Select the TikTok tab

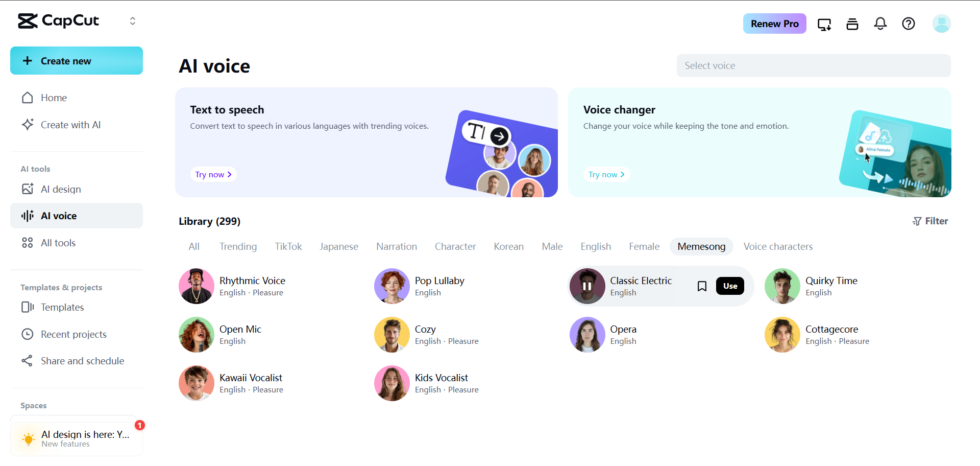(x=288, y=246)
